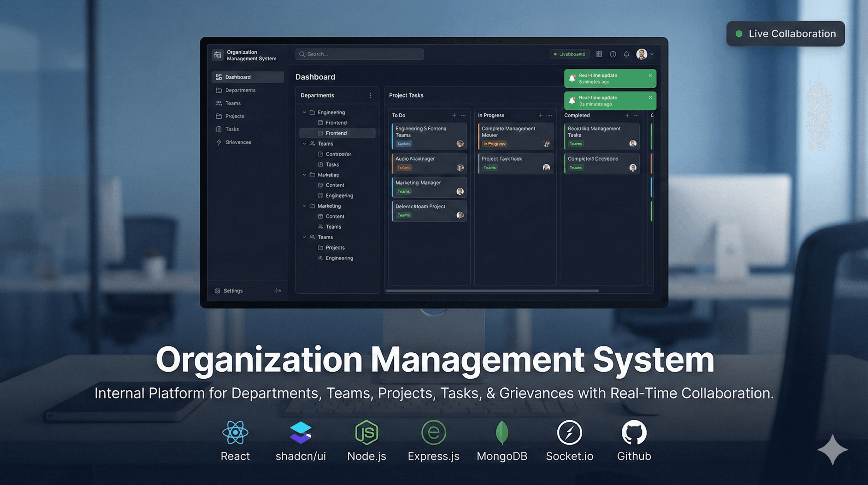
Task: Select the board view icon near the avatar
Action: coord(599,54)
